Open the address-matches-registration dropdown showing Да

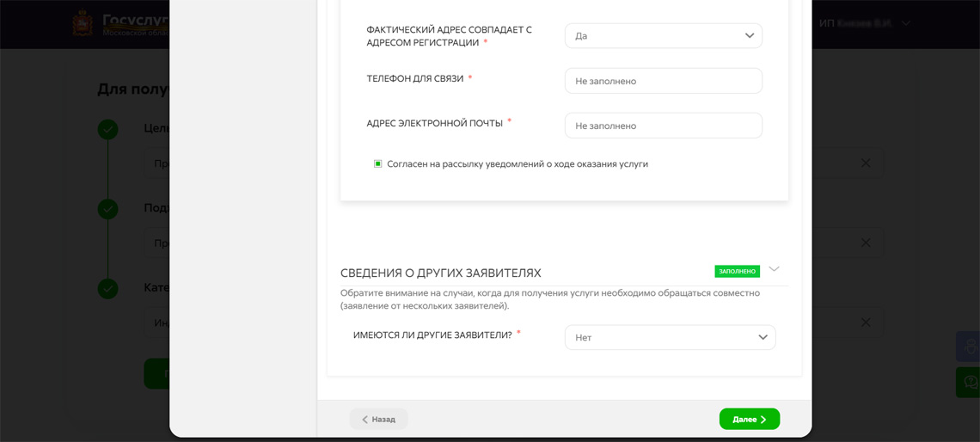pyautogui.click(x=663, y=35)
